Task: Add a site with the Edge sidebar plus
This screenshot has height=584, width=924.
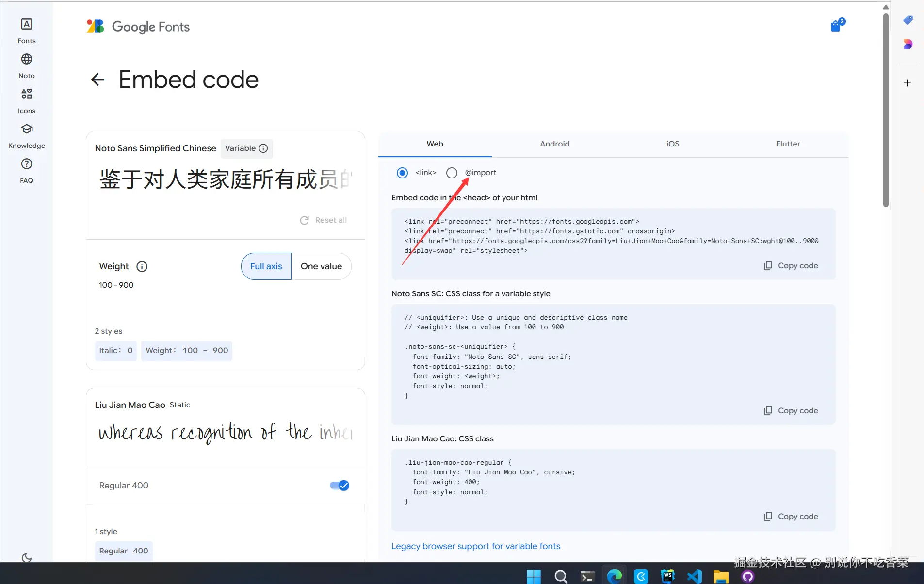Action: tap(907, 83)
